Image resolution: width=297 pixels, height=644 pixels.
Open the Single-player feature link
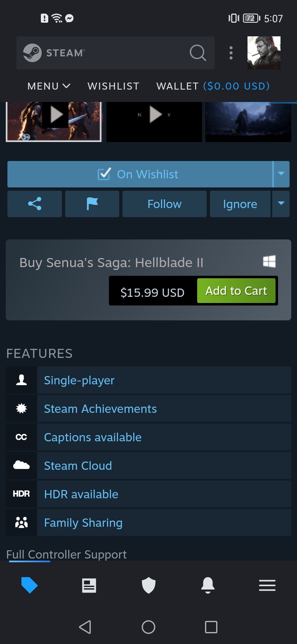(79, 380)
